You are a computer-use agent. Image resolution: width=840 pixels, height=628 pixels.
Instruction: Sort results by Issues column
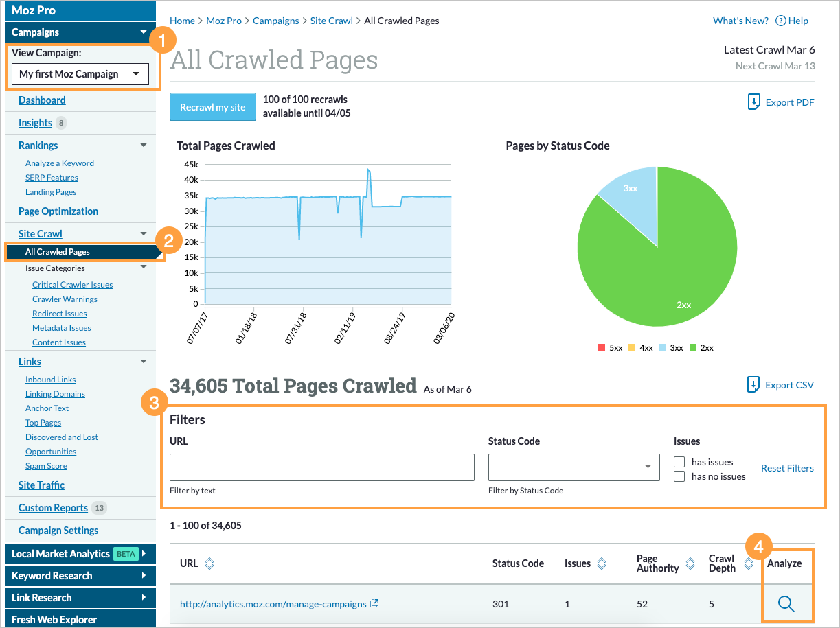601,563
